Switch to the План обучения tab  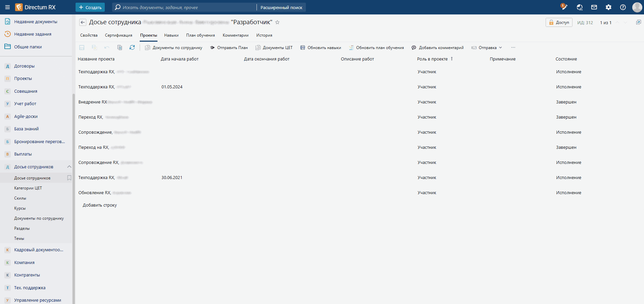200,35
